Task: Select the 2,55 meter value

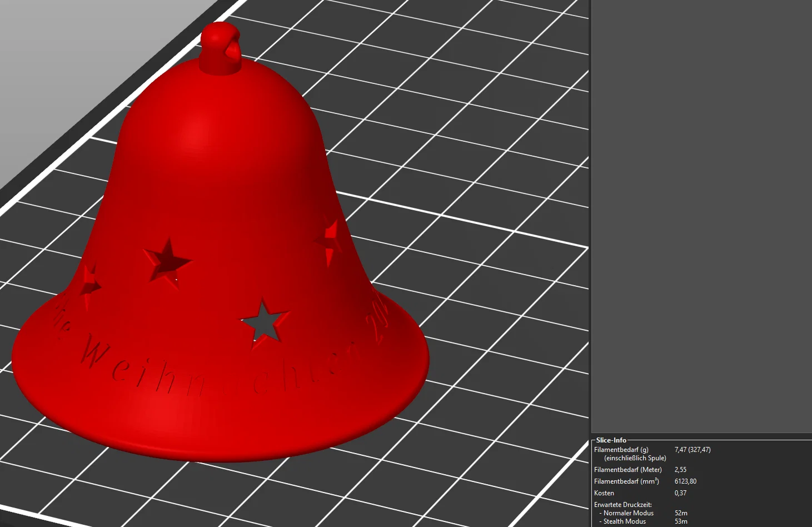Action: point(681,470)
